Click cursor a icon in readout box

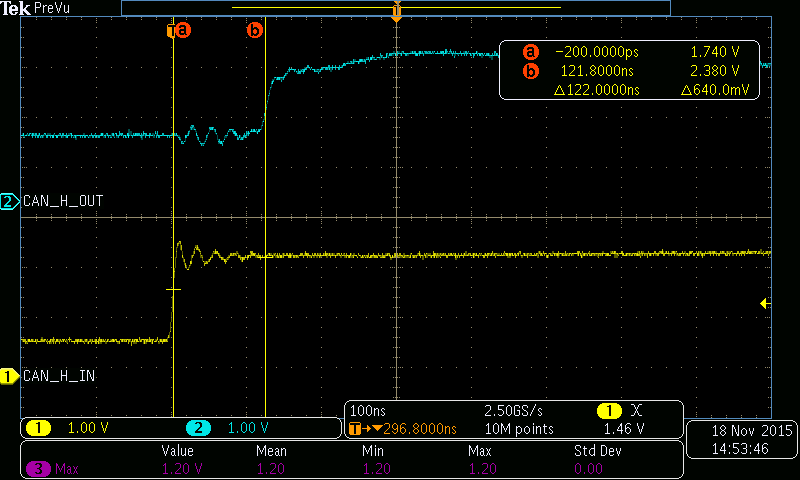tap(531, 52)
